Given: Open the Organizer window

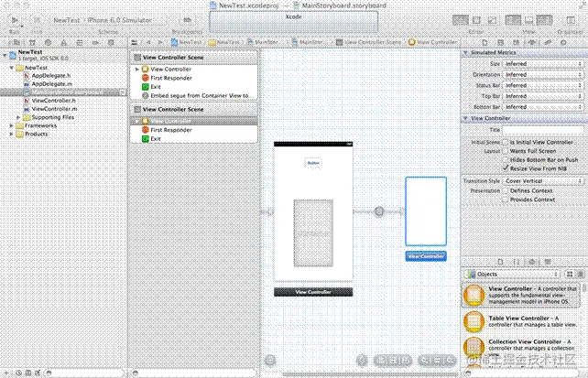Looking at the screenshot, I should (x=571, y=20).
